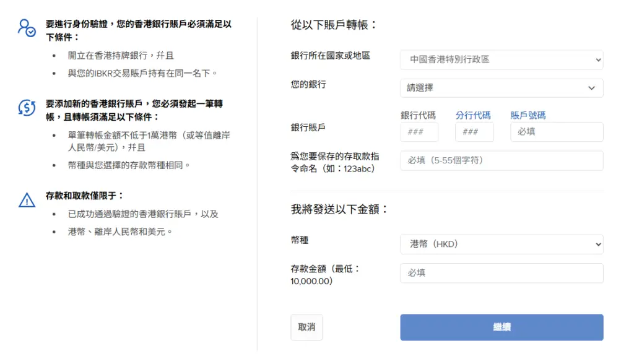Open the 銀行所在國家或地區 dropdown

tap(502, 59)
